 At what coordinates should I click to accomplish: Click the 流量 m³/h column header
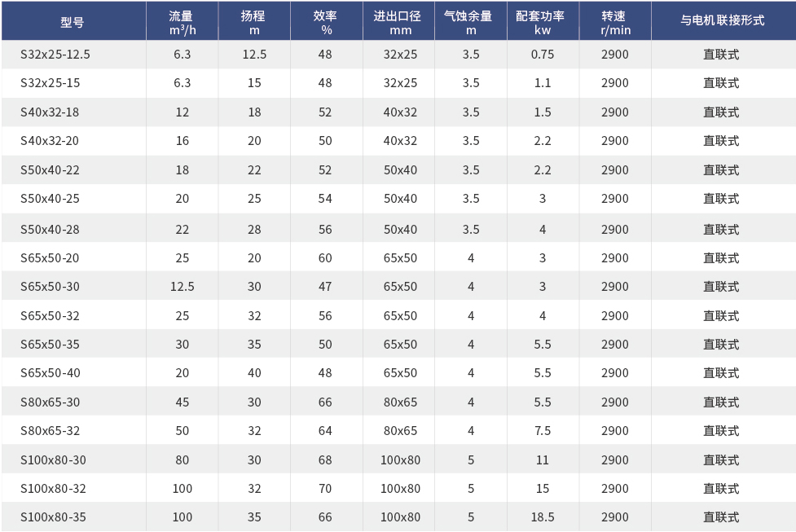(x=182, y=22)
